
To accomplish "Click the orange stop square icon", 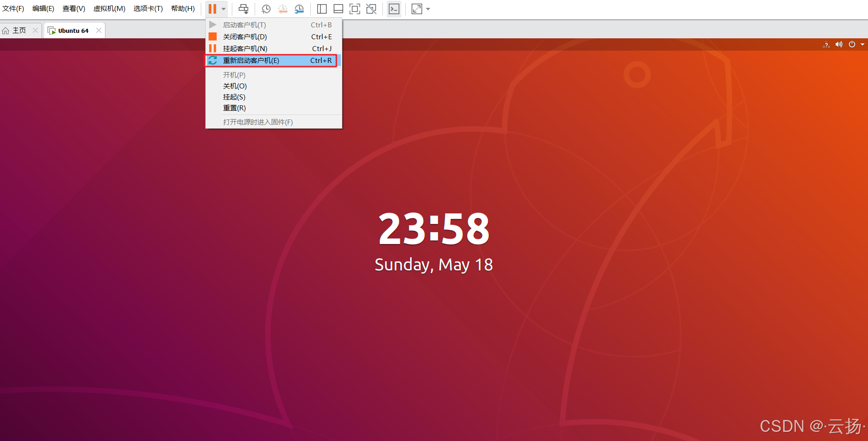I will click(x=213, y=36).
